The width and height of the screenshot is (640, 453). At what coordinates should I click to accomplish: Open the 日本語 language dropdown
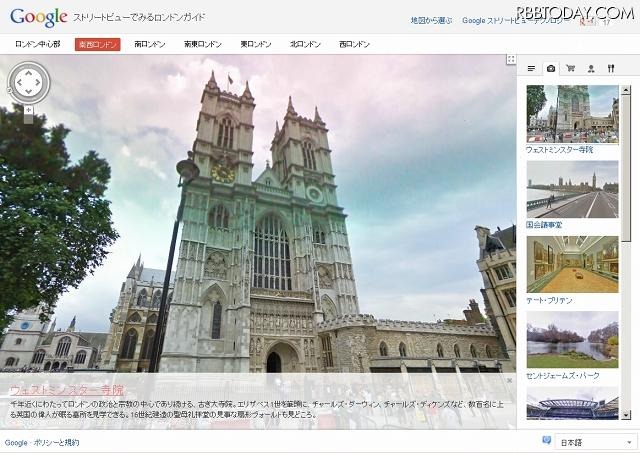tap(596, 442)
